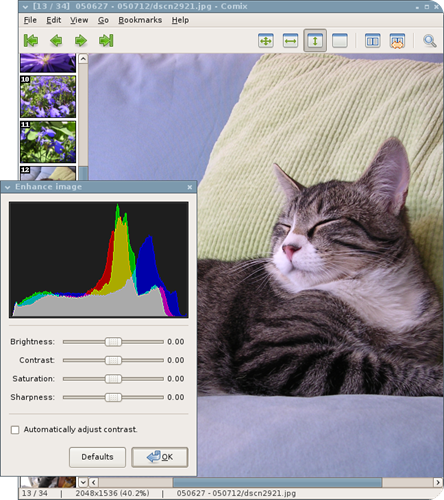The width and height of the screenshot is (444, 500).
Task: Open the View menu
Action: pos(79,20)
